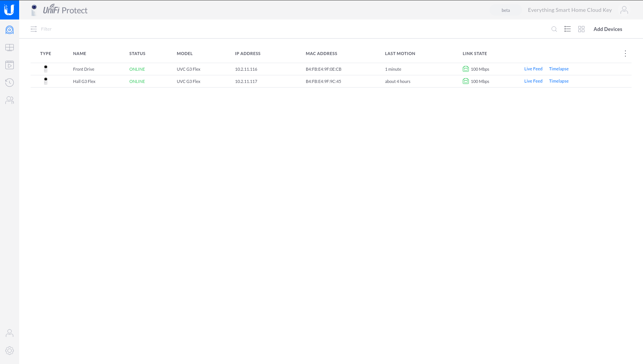Screen dimensions: 643x364
Task: Select the Front Drive camera name
Action: [x=83, y=69]
